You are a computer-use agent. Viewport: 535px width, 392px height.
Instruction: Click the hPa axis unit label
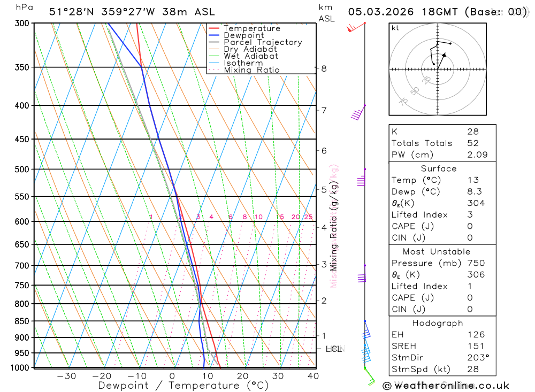point(25,7)
